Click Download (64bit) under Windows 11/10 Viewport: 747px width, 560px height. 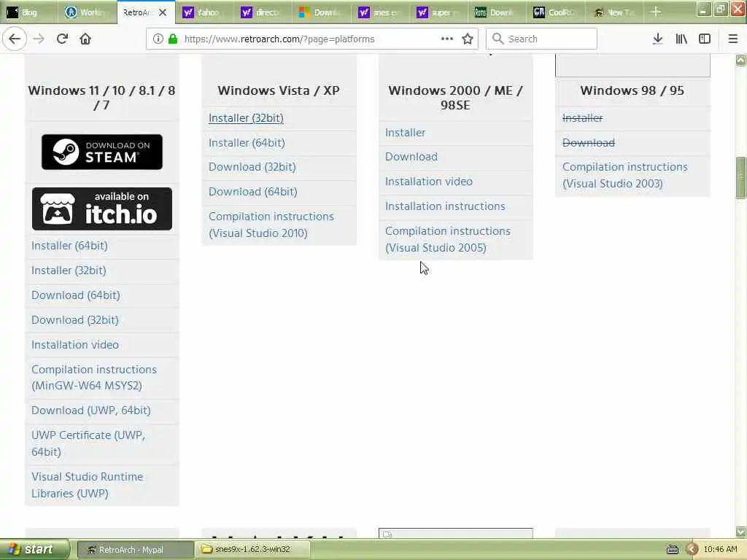click(76, 295)
